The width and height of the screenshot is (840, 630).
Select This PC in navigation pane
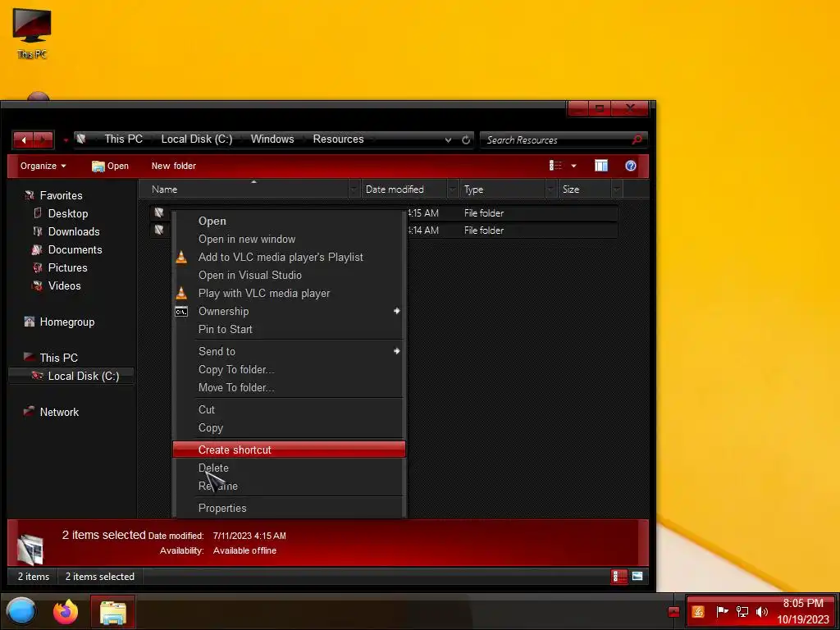click(x=58, y=358)
